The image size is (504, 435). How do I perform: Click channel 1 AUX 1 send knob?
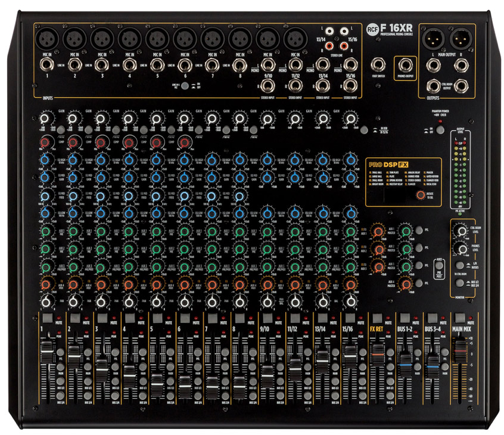tap(46, 231)
